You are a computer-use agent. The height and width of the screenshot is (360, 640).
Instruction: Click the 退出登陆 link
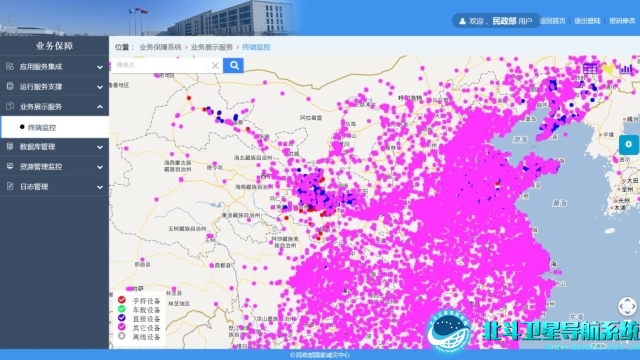pyautogui.click(x=587, y=21)
